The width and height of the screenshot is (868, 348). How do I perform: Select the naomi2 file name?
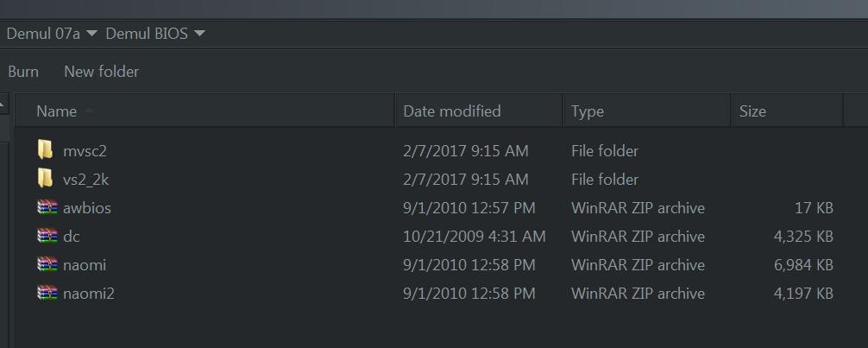pos(89,294)
